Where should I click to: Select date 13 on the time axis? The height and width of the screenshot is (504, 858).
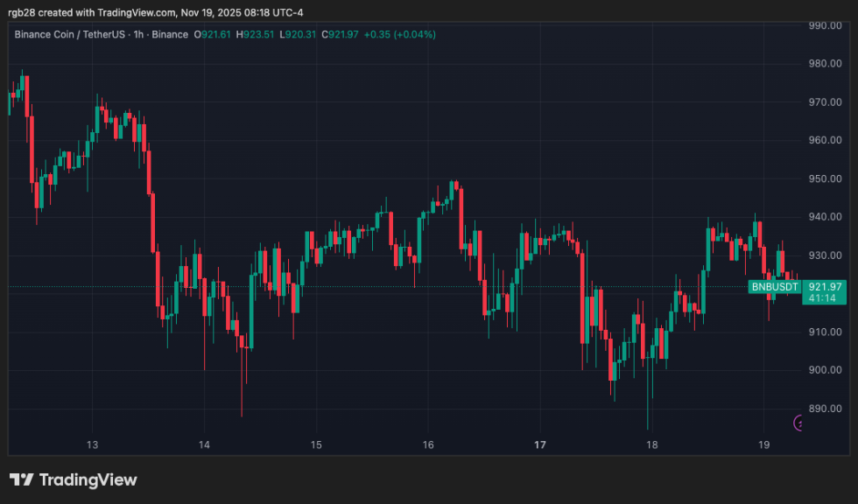[x=93, y=444]
